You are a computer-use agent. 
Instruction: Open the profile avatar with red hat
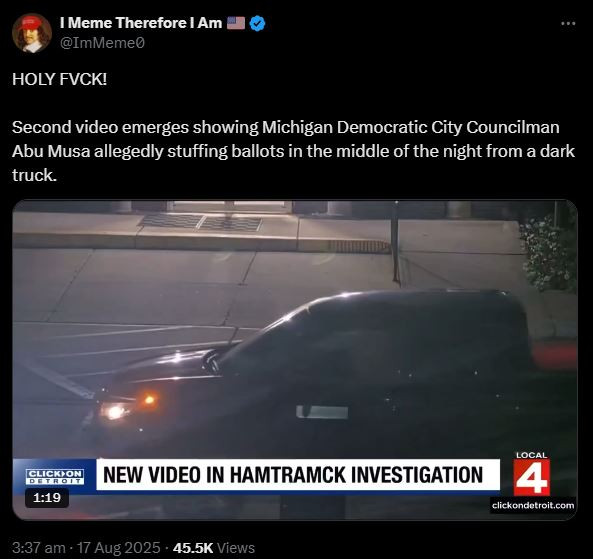32,33
